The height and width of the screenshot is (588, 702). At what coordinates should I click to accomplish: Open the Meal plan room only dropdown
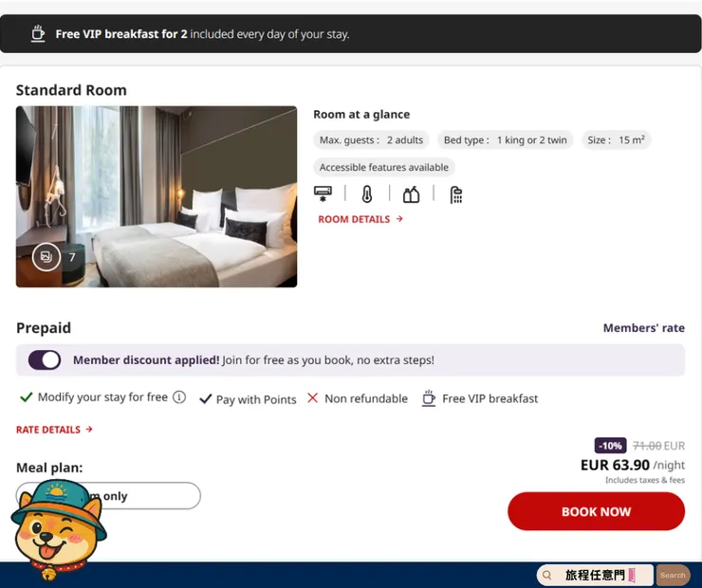[108, 495]
